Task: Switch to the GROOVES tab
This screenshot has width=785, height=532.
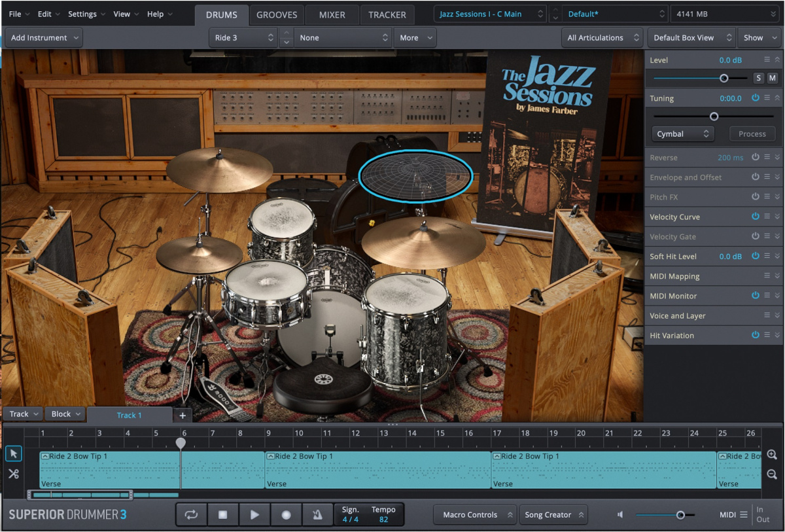Action: (277, 14)
